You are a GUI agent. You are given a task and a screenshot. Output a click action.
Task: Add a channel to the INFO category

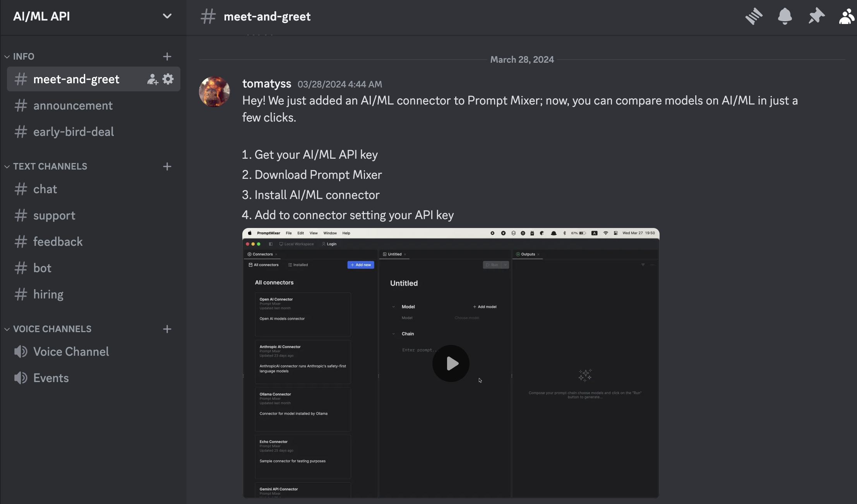pyautogui.click(x=167, y=57)
